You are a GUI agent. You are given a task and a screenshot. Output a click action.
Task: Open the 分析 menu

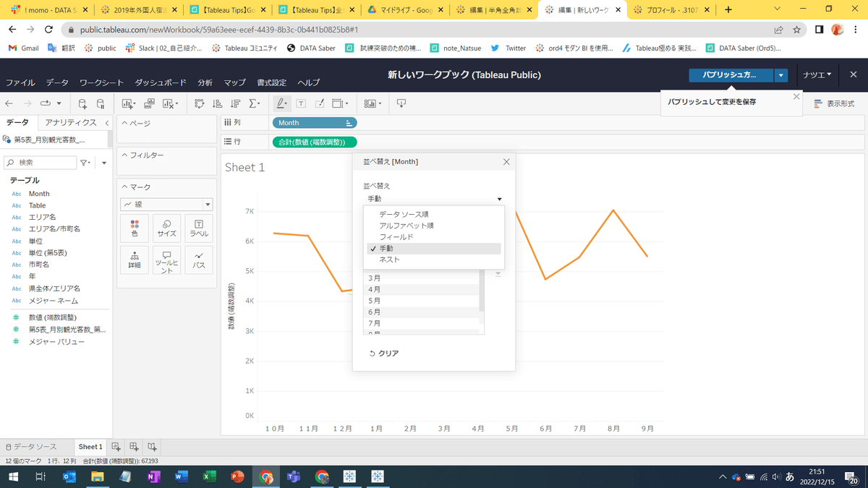coord(205,82)
